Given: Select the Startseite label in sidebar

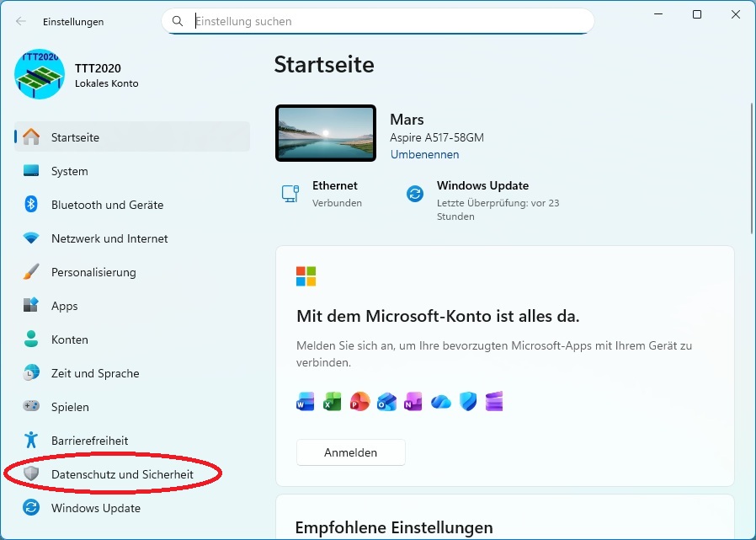Looking at the screenshot, I should tap(75, 137).
